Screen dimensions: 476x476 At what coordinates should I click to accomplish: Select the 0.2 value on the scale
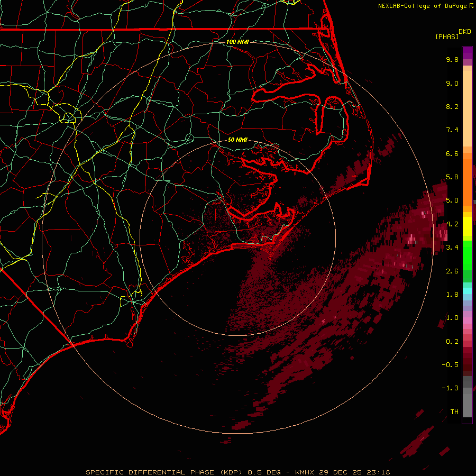click(x=452, y=342)
